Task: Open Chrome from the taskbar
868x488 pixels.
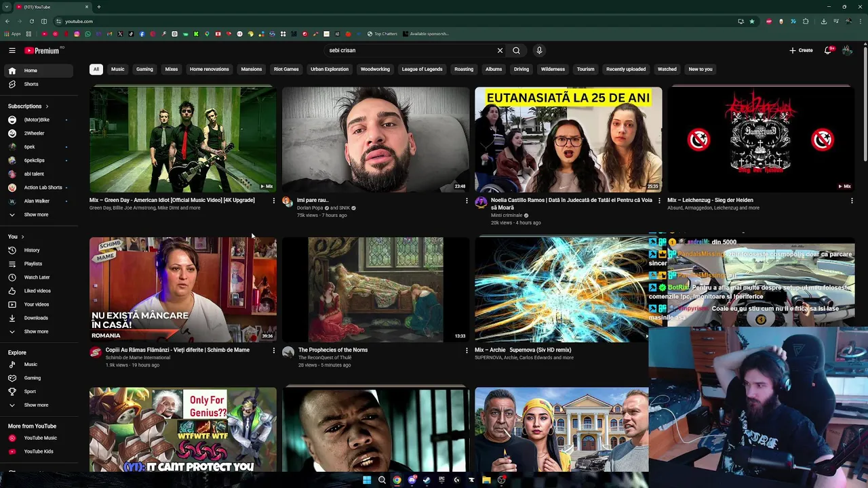Action: click(397, 480)
